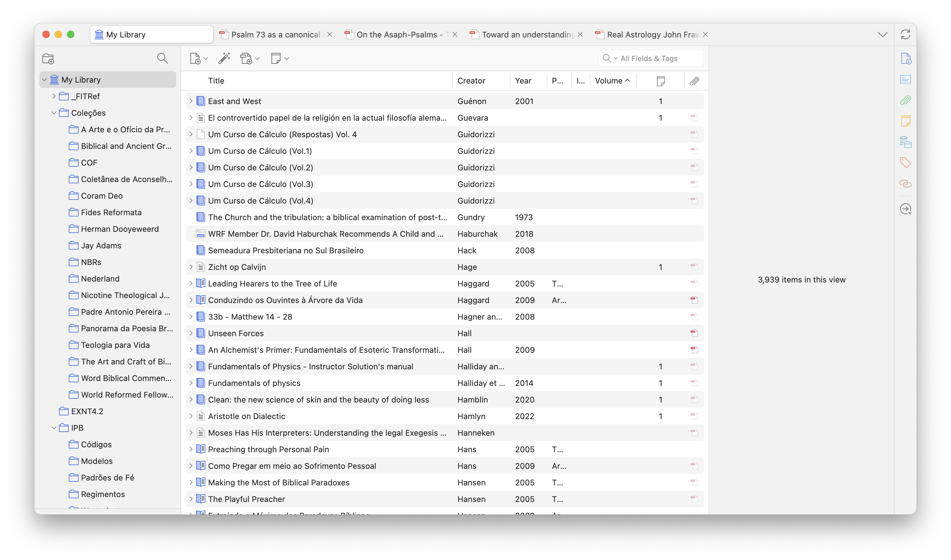Select the Herman Dooyeweerd collection
The height and width of the screenshot is (560, 951).
point(120,229)
